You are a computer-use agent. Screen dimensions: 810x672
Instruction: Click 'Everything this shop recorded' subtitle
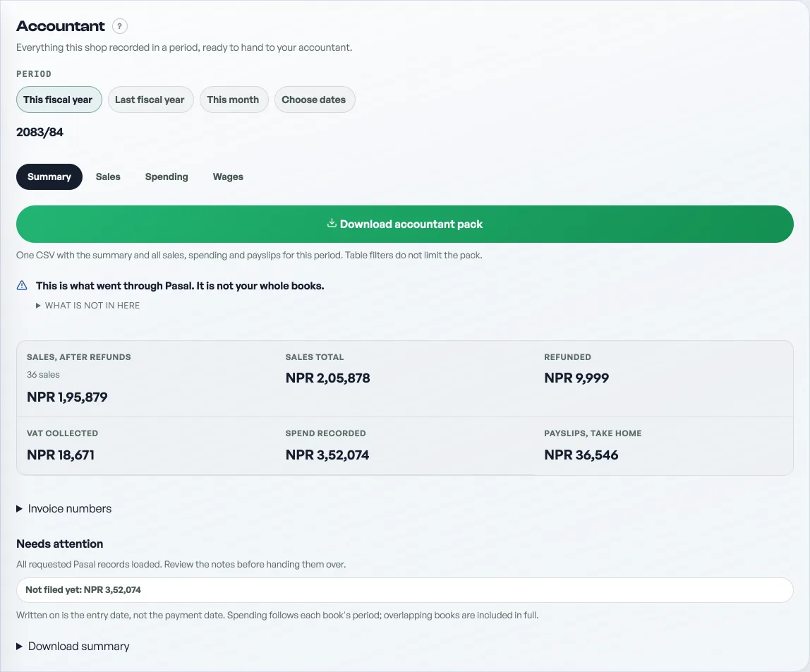coord(184,47)
